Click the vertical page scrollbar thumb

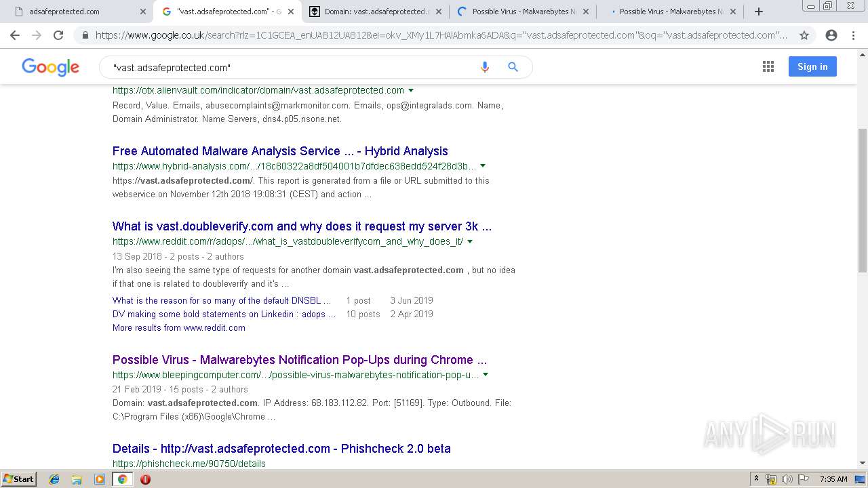pos(863,200)
